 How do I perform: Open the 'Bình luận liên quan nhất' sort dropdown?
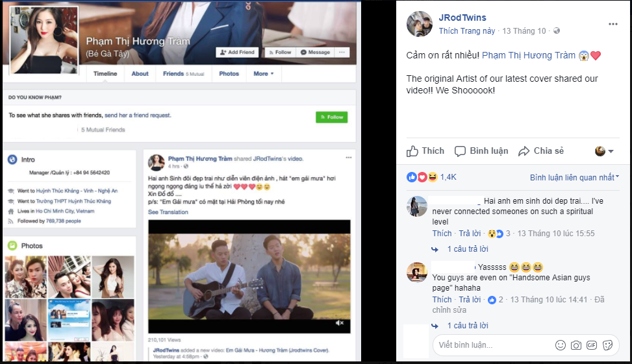coord(574,177)
